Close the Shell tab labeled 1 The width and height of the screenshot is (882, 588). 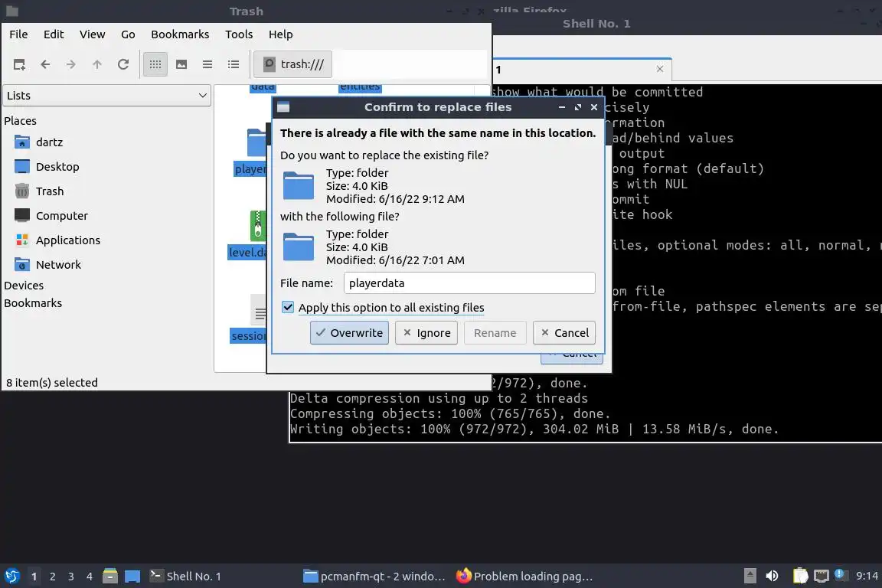[x=660, y=69]
